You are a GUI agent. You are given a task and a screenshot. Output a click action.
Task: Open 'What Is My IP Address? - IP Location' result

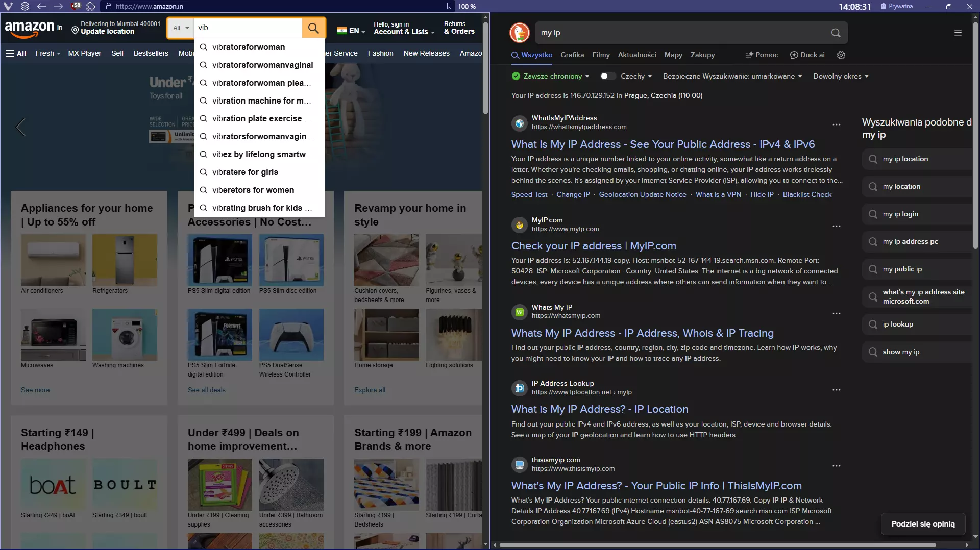[x=600, y=409]
